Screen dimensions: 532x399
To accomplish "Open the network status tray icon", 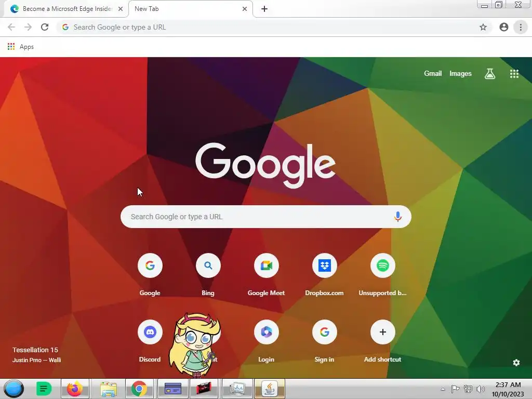I will 468,389.
